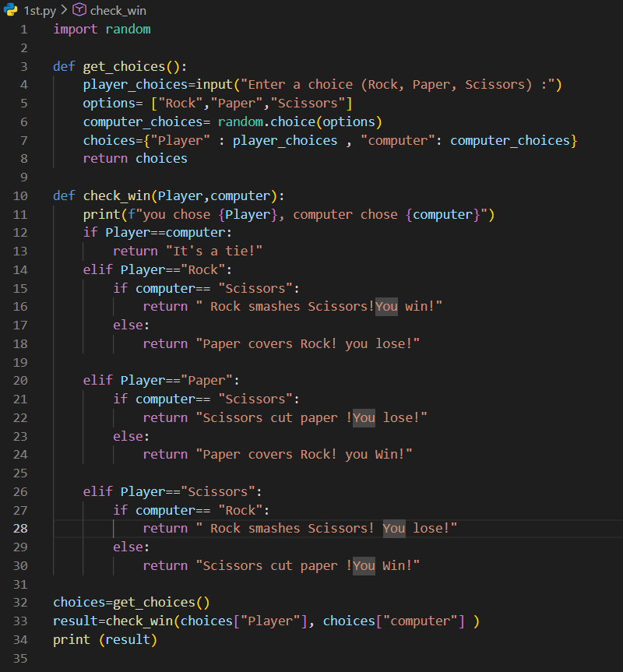This screenshot has height=672, width=623.
Task: Click highlighted 'You' on line 22
Action: click(x=364, y=418)
